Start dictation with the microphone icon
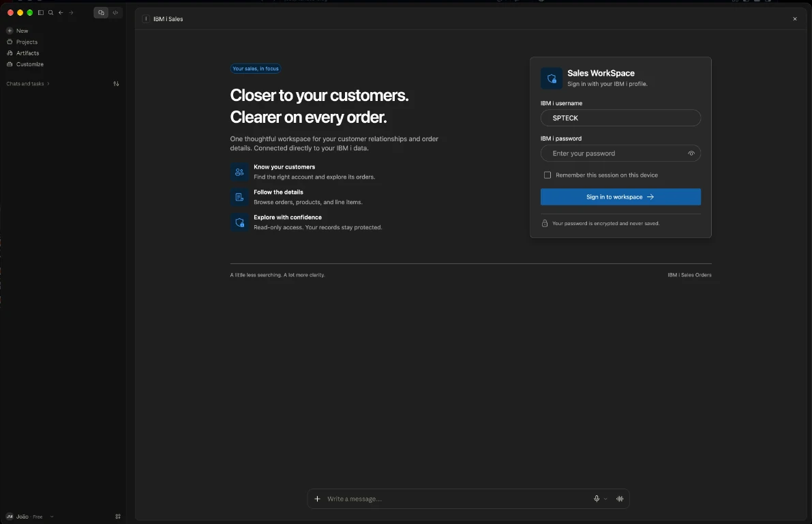 (597, 499)
